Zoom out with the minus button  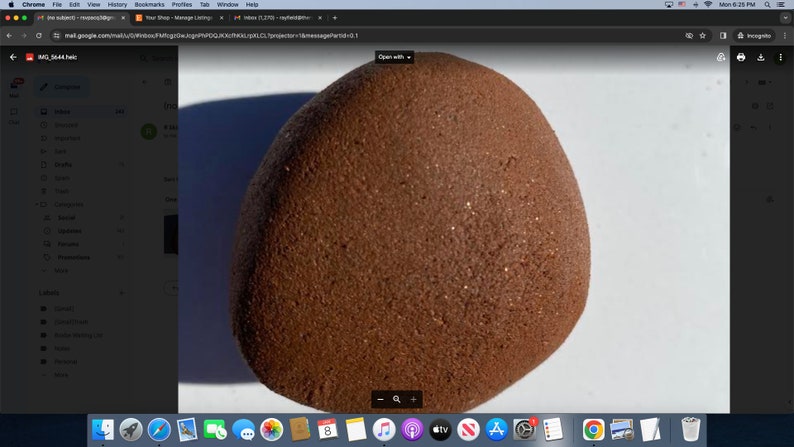[380, 399]
